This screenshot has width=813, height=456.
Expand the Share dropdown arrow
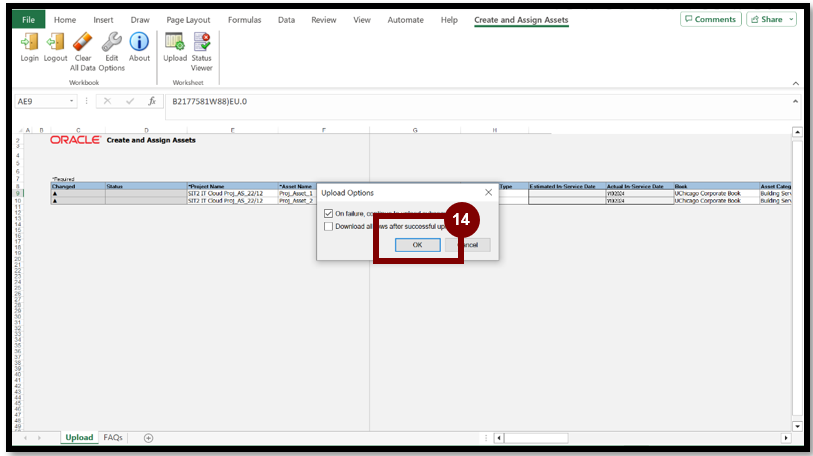(791, 19)
